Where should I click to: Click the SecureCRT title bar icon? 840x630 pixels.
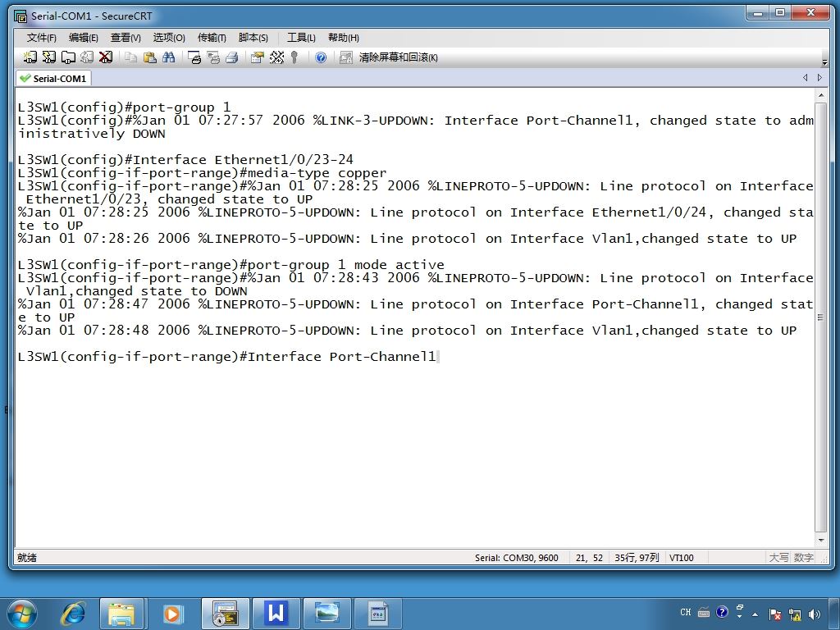point(21,16)
